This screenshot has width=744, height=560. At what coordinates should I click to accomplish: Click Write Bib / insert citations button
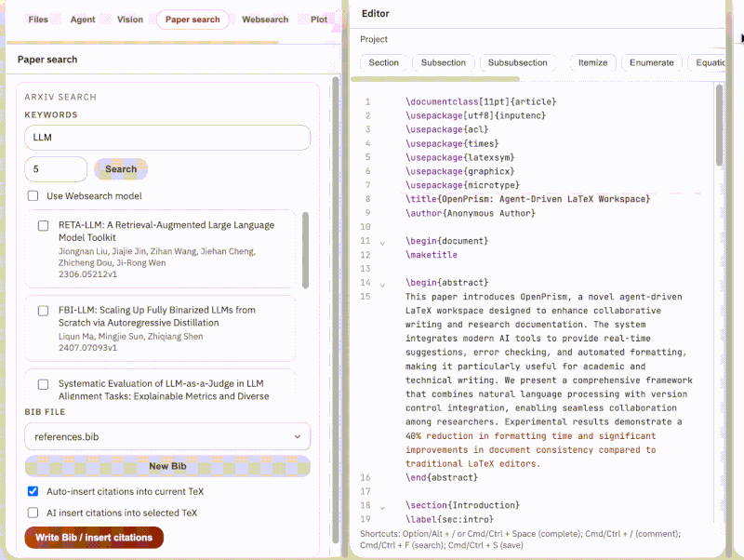point(94,538)
